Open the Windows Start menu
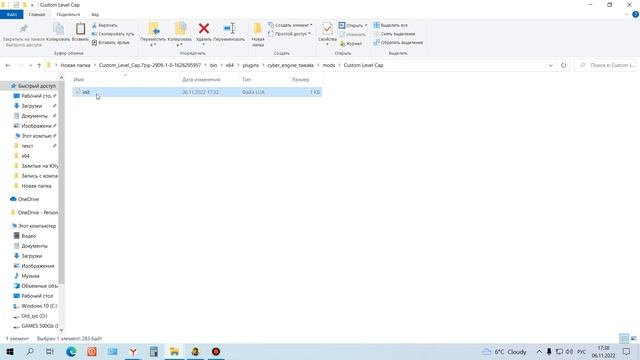Viewport: 640px width, 360px height. pos(9,351)
